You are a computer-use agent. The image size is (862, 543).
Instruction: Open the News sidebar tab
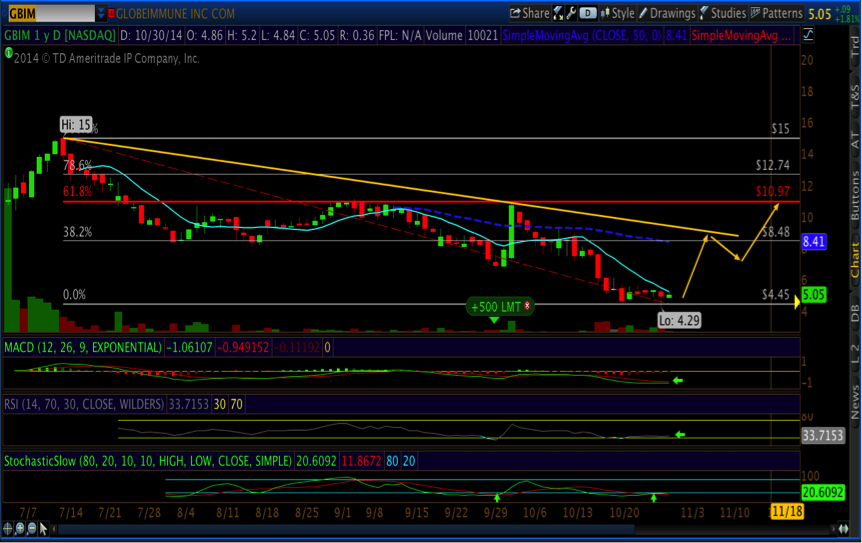(x=854, y=402)
